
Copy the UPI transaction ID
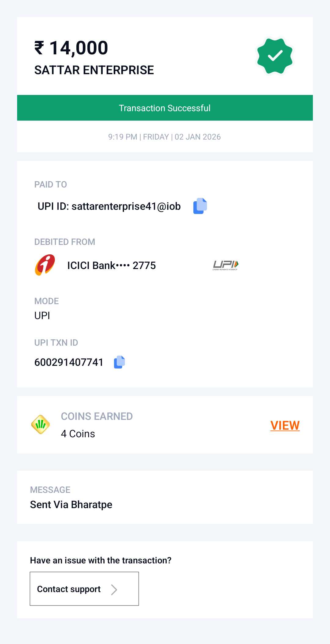click(119, 362)
